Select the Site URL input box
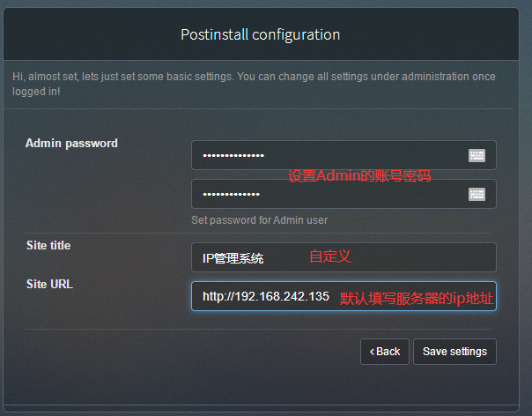 [x=264, y=296]
